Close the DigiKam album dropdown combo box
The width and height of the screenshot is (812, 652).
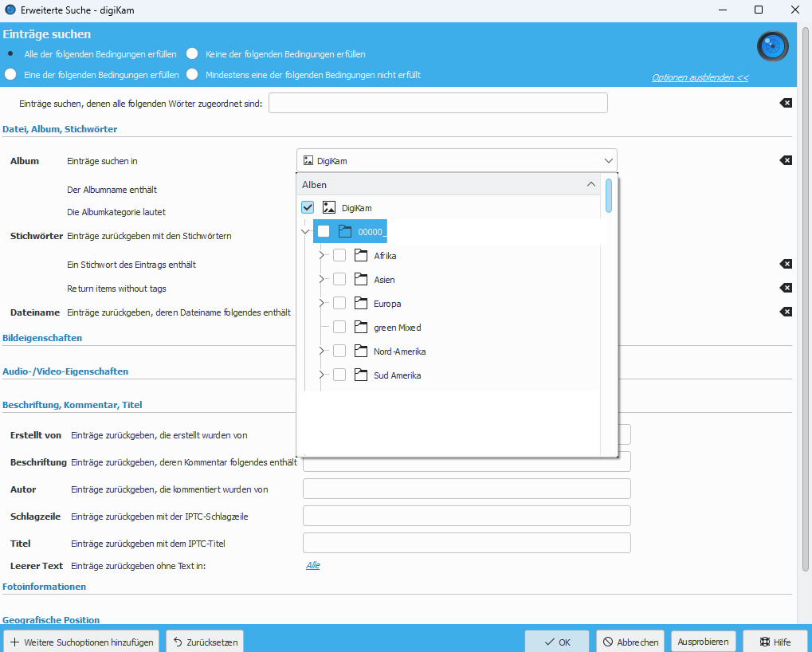(x=609, y=160)
